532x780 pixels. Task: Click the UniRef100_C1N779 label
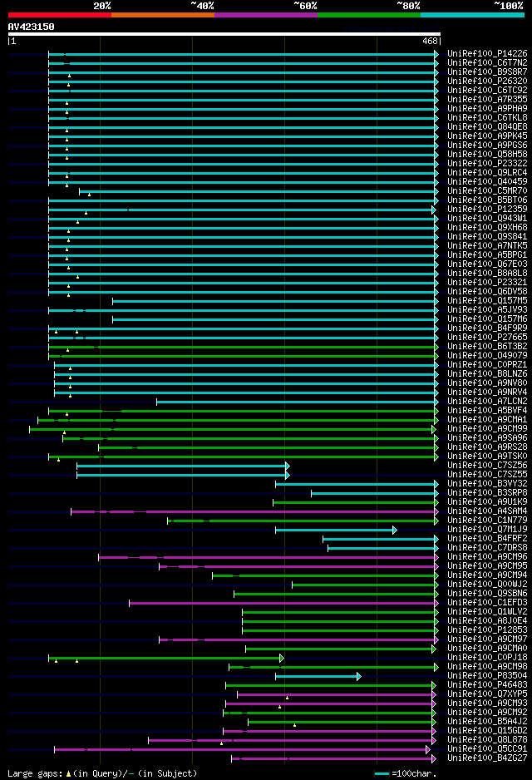(487, 521)
